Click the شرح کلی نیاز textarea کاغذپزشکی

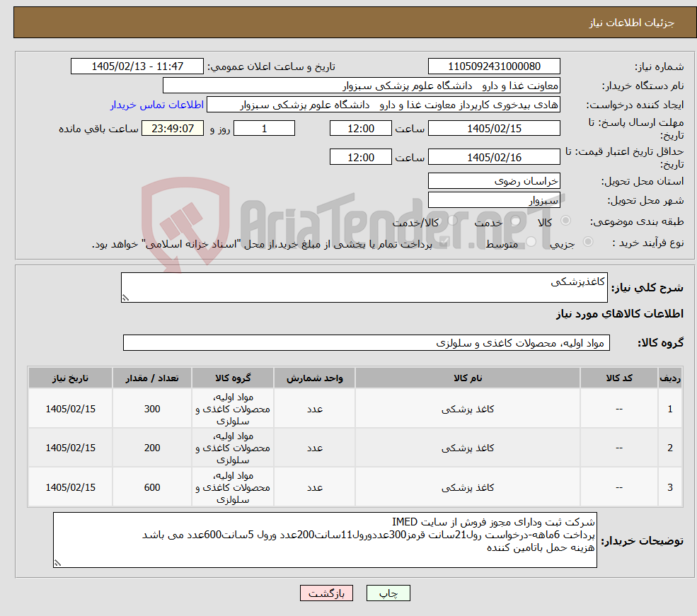click(364, 287)
